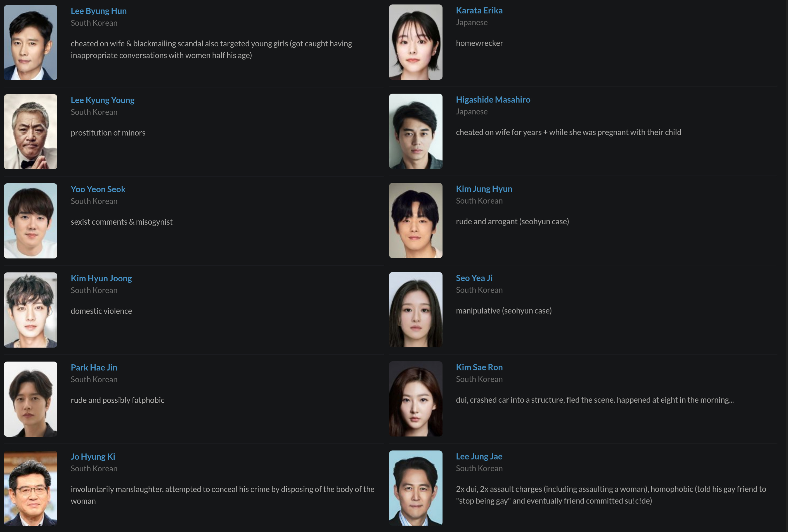Click the Kim Hyun Joong name link
Viewport: 788px width, 532px height.
click(x=101, y=278)
